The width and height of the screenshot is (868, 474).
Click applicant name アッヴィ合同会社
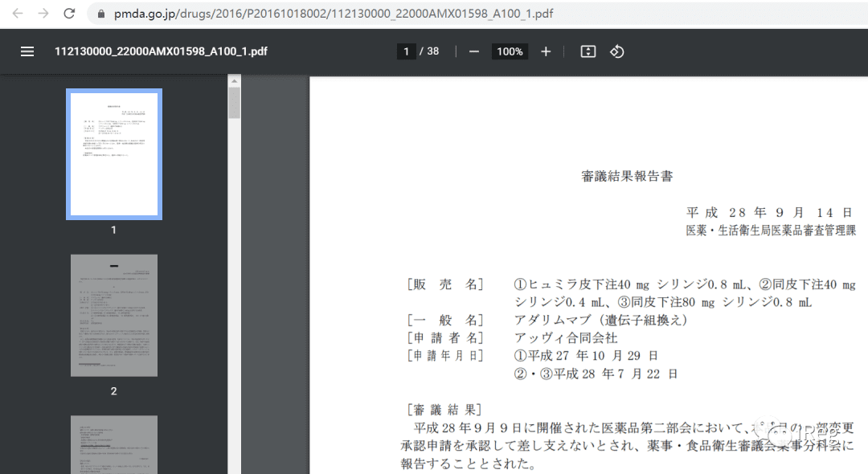tap(566, 338)
